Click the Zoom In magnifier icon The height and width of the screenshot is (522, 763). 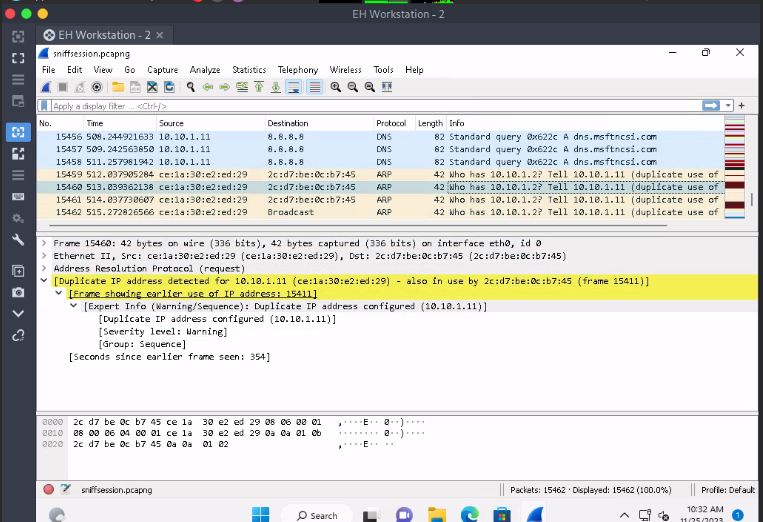(337, 87)
